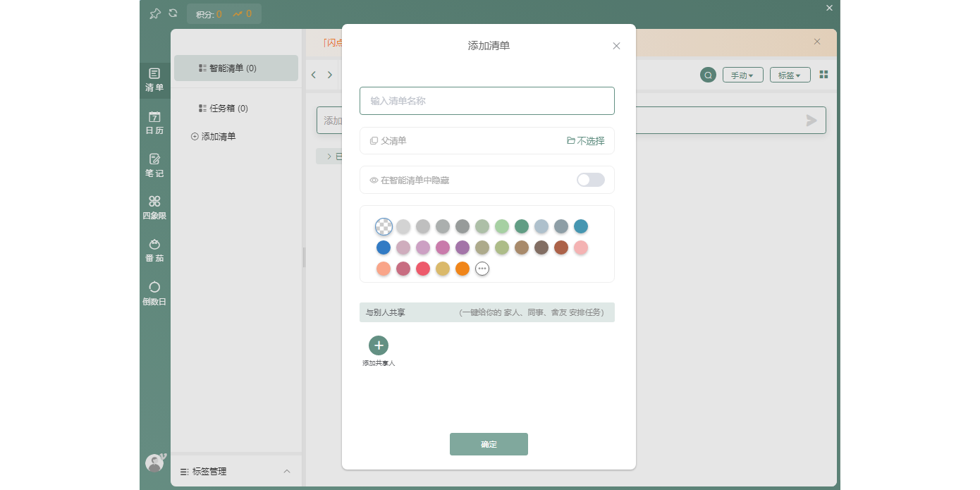This screenshot has width=980, height=490.
Task: Click the green search icon
Action: point(708,75)
